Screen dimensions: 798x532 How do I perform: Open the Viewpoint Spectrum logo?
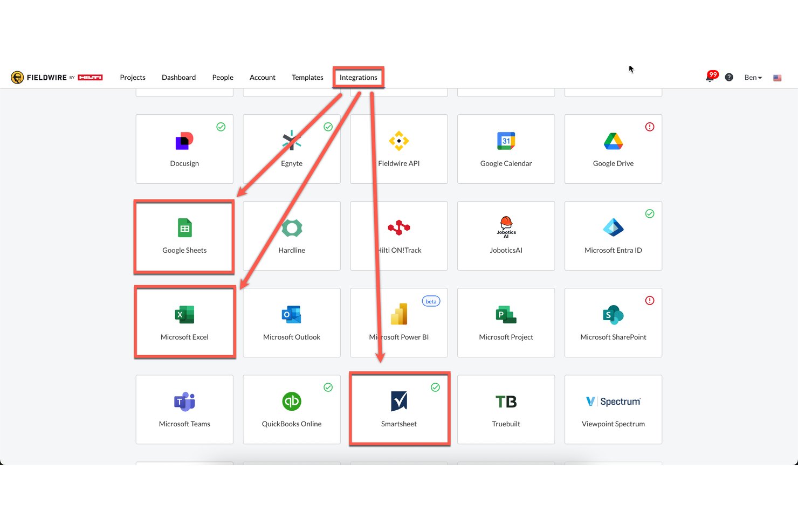613,402
